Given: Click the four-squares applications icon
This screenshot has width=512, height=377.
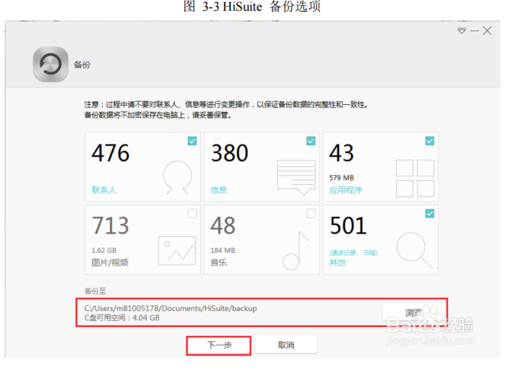Looking at the screenshot, I should pos(415,178).
